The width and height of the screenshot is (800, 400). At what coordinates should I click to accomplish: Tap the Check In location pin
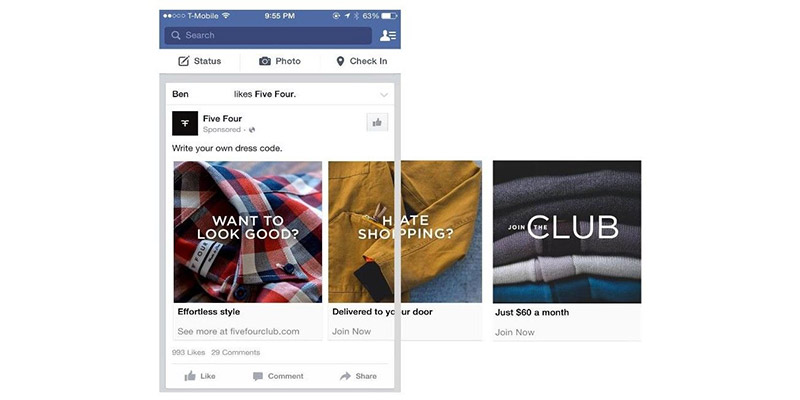click(x=340, y=61)
